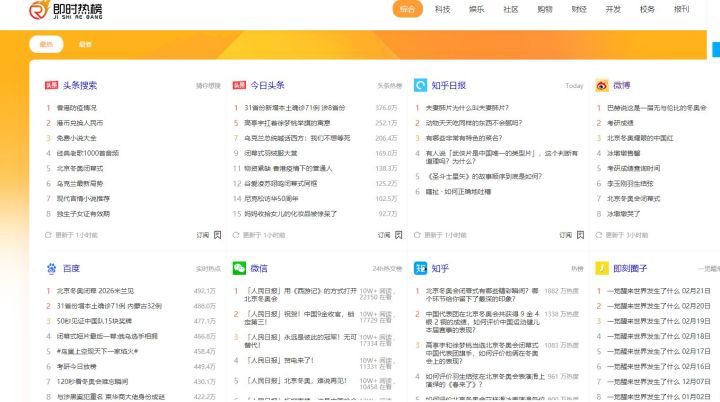720x402 pixels.
Task: Click 订阅 in the 头条搜索 card
Action: click(x=202, y=235)
